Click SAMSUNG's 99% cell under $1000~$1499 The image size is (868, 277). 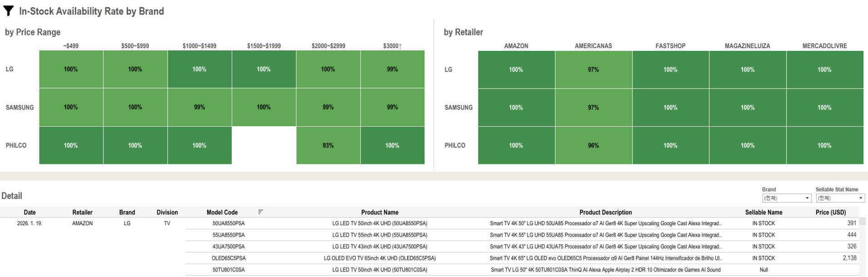click(200, 107)
